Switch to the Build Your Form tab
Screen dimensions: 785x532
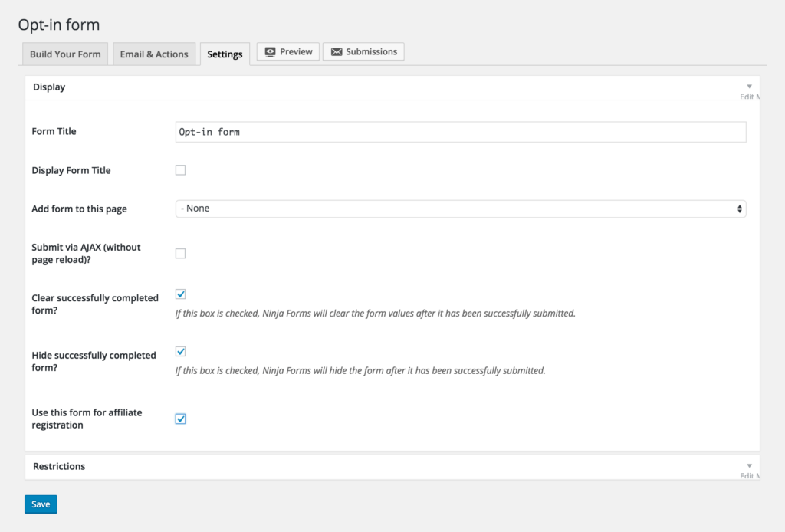coord(65,54)
